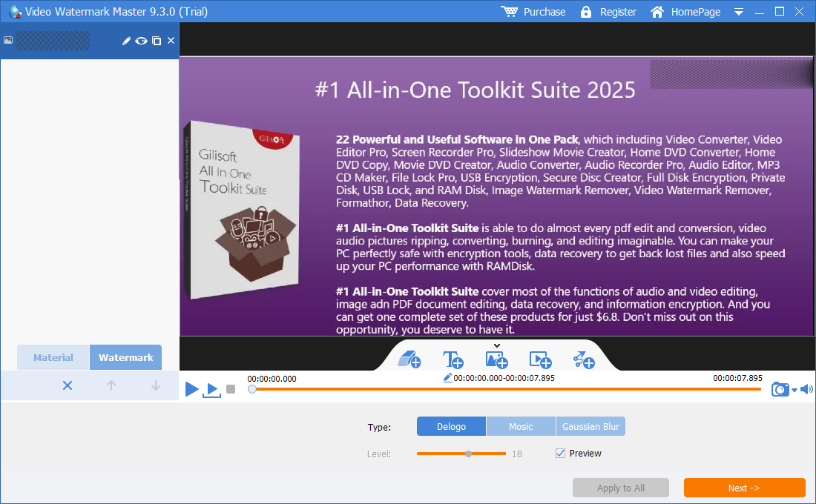Click the time range 00:00:00.000-00:00:07.895 text
This screenshot has width=816, height=504.
[x=504, y=378]
